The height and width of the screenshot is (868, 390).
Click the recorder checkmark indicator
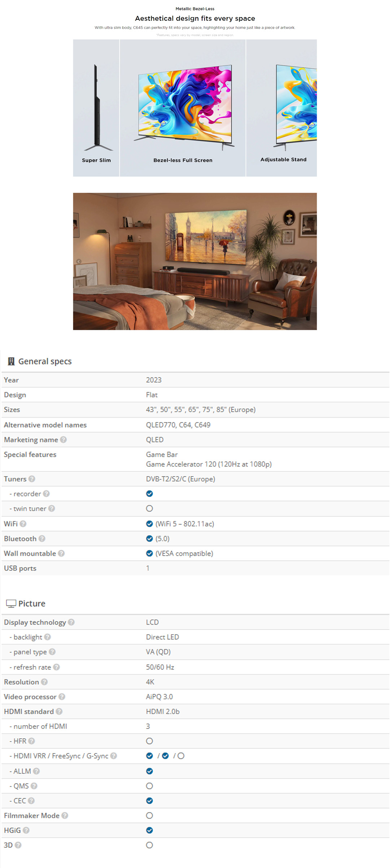149,494
